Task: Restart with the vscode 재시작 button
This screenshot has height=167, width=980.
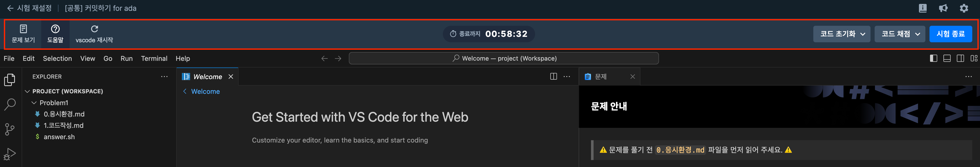Action: 94,34
